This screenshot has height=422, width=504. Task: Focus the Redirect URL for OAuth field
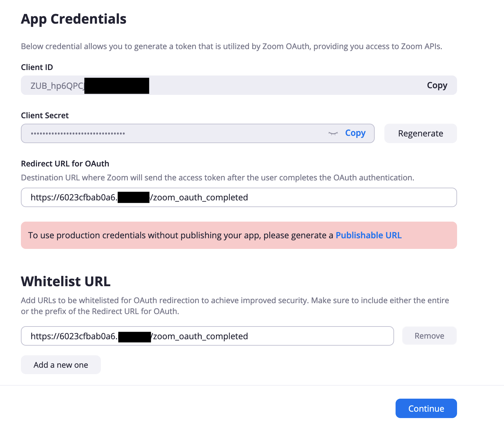click(x=239, y=197)
